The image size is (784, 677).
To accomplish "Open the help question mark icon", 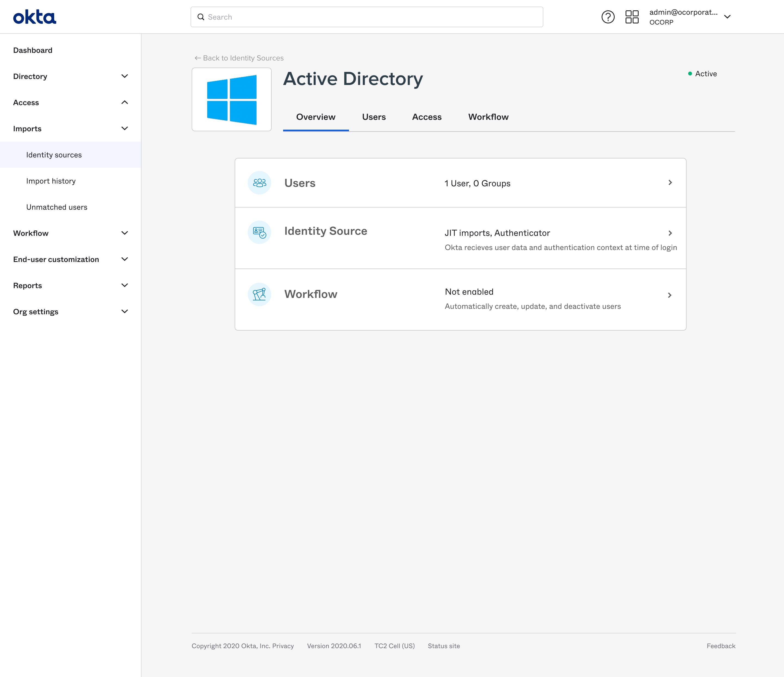I will pos(608,17).
